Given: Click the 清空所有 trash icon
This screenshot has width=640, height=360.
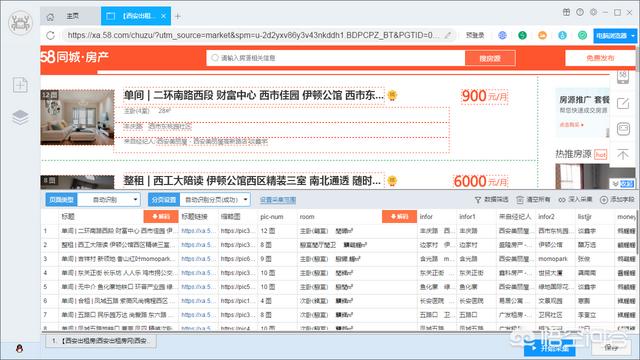Looking at the screenshot, I should click(520, 200).
